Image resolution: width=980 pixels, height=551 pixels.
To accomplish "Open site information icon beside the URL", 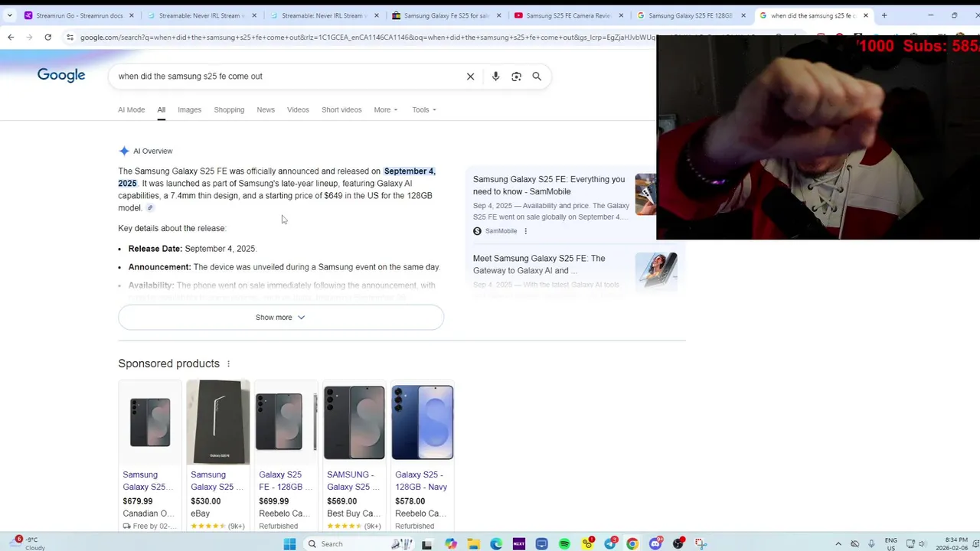I will pos(70,37).
